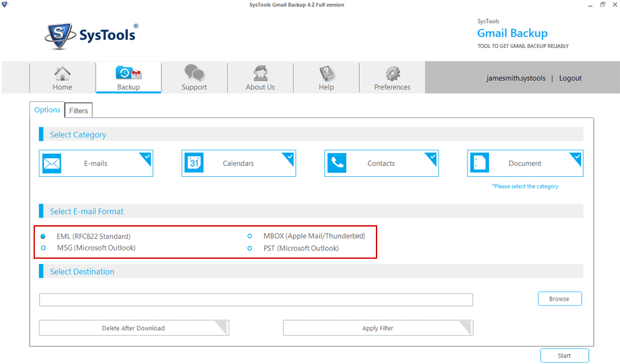The image size is (620, 364).
Task: Open the About Us person icon
Action: tap(260, 74)
